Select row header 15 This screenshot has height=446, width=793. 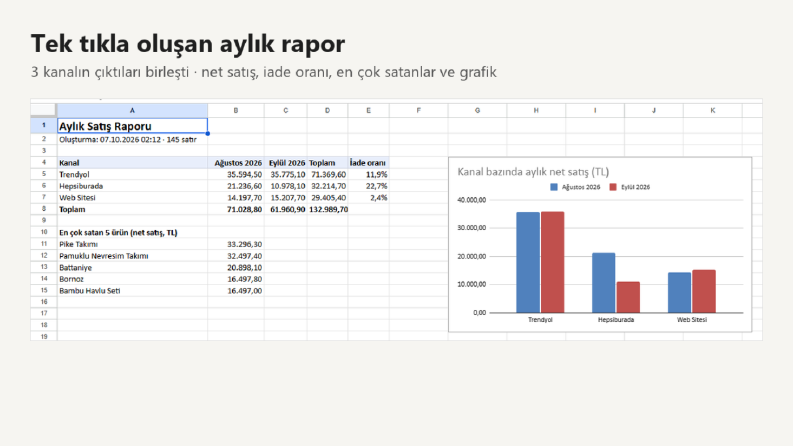pos(43,290)
